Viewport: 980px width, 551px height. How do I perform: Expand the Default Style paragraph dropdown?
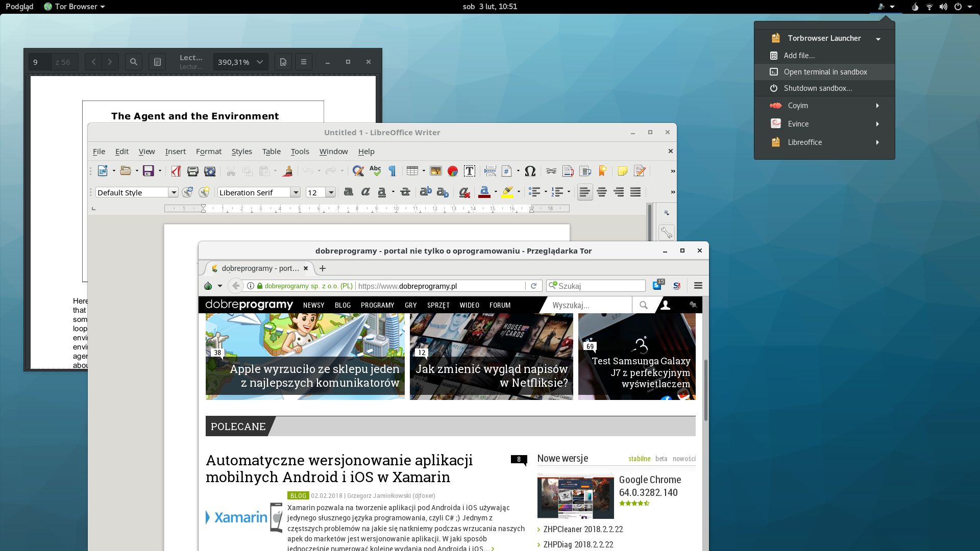(174, 192)
